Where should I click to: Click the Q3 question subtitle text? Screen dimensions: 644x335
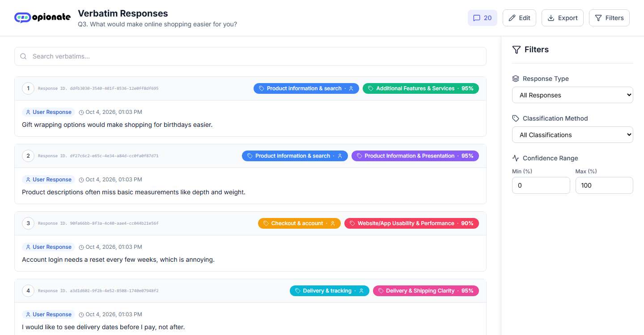[157, 24]
